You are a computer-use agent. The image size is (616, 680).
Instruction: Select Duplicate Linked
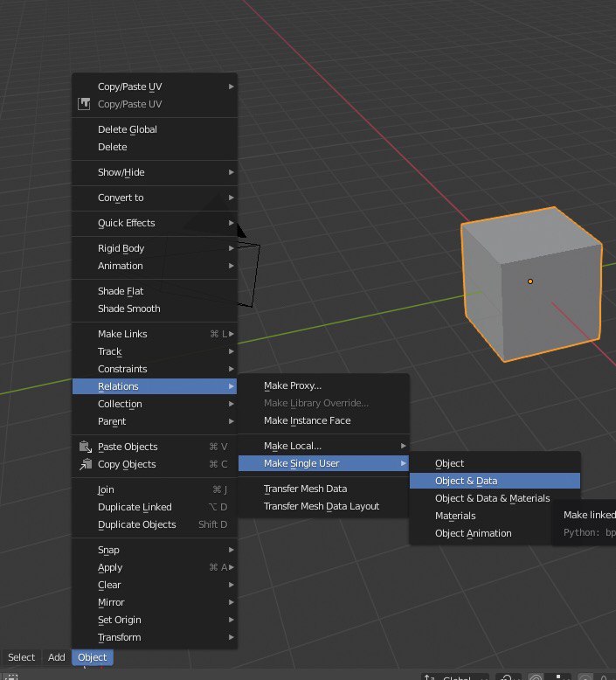[x=155, y=507]
